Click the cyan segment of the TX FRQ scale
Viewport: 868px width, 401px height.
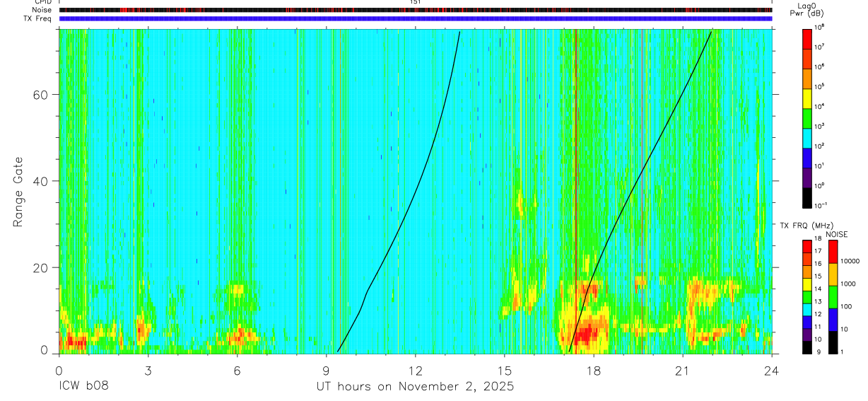[x=807, y=309]
